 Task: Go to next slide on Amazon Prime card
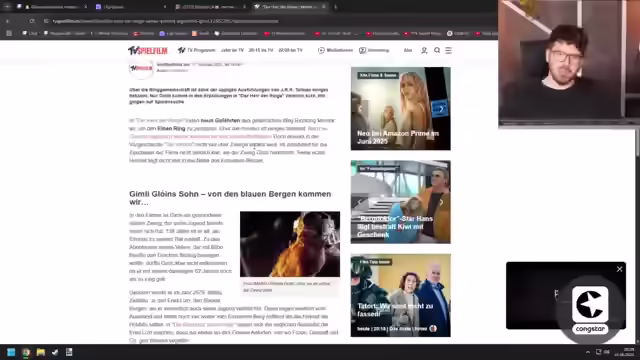coord(441,109)
